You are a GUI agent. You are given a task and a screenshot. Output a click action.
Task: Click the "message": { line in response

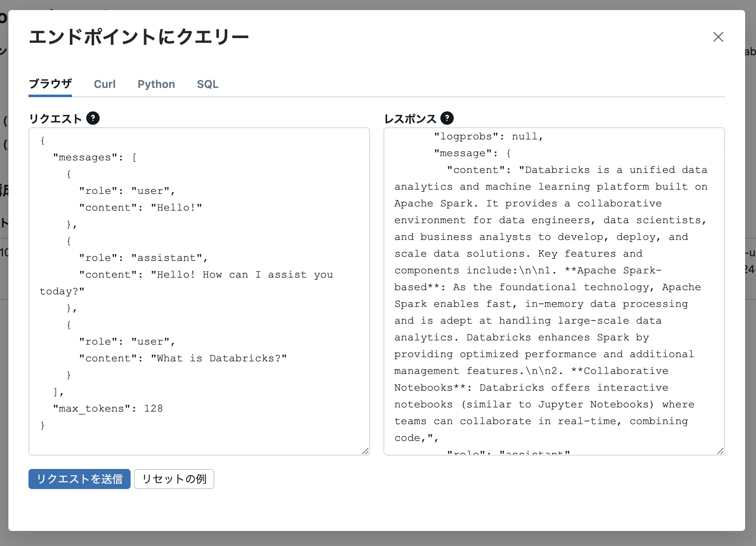473,153
